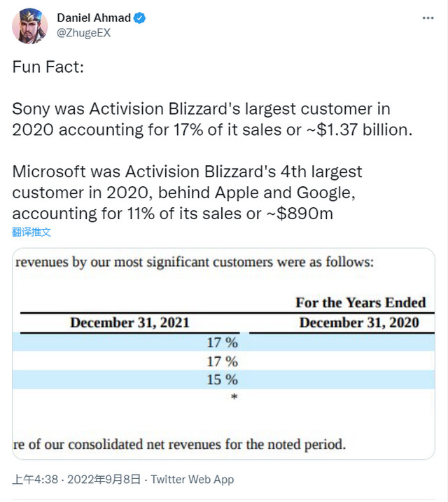Click the second 17 % table row
Screen dimensions: 448x502
coord(223,361)
